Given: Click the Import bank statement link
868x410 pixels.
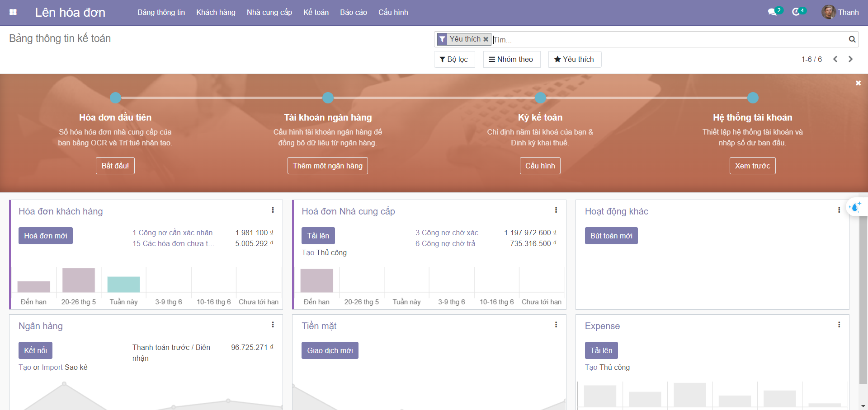Looking at the screenshot, I should click(52, 367).
